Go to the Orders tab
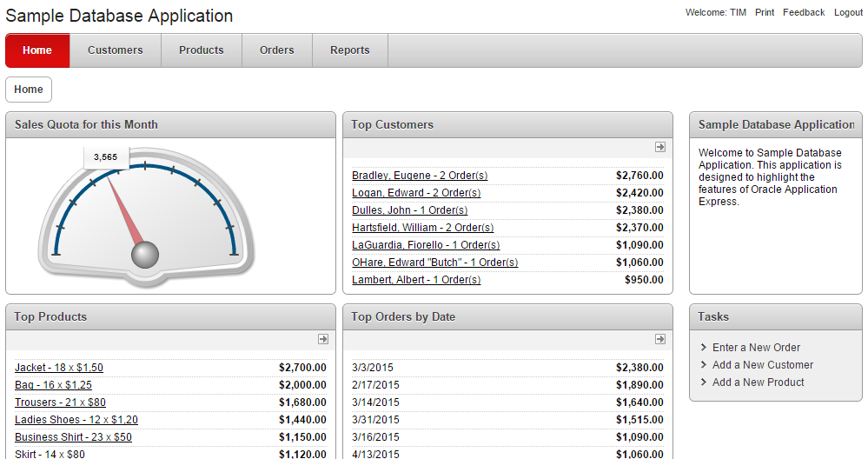 [x=276, y=50]
